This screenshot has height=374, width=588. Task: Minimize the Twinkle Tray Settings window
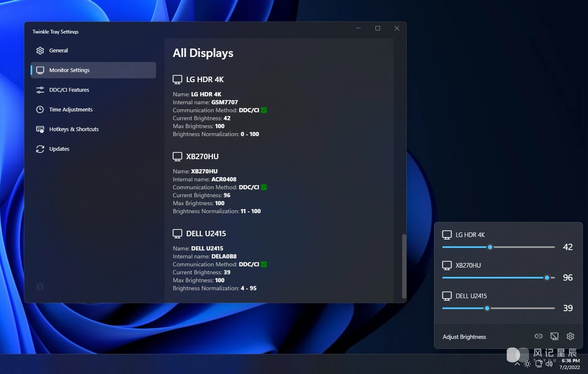(359, 28)
